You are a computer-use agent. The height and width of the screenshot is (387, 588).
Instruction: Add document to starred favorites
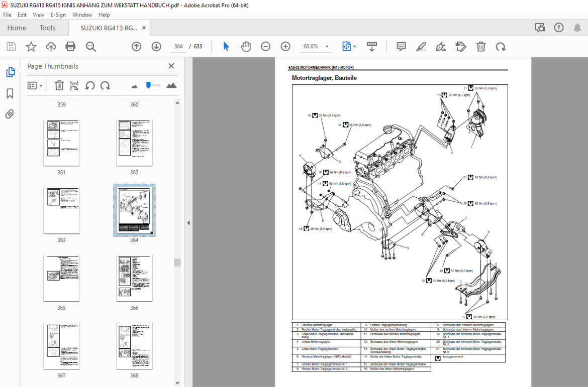coord(31,47)
